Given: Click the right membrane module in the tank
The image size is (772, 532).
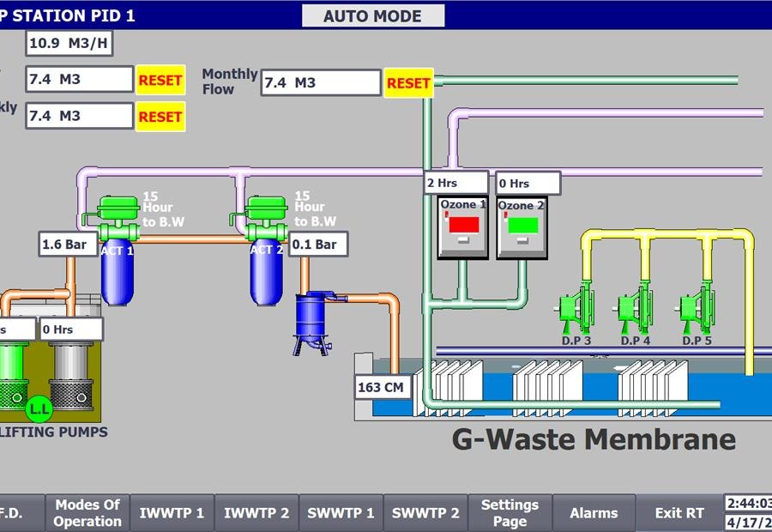Looking at the screenshot, I should click(653, 388).
